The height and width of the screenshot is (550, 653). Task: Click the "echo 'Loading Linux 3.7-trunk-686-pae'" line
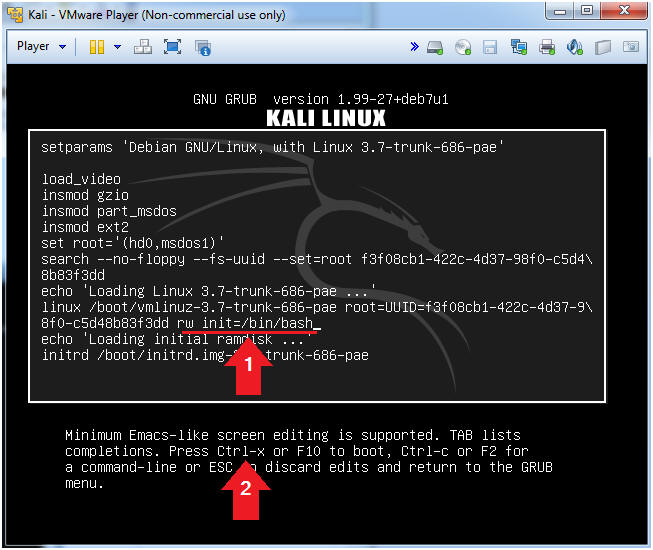[208, 291]
